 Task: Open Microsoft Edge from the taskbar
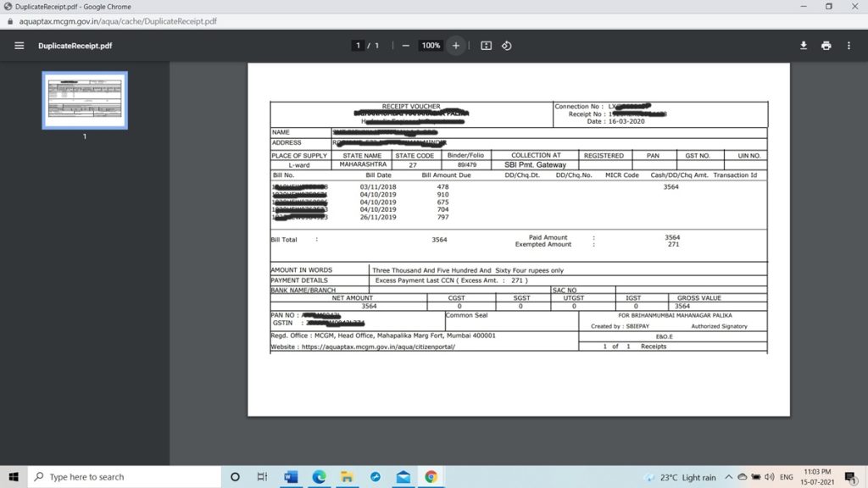[x=320, y=477]
